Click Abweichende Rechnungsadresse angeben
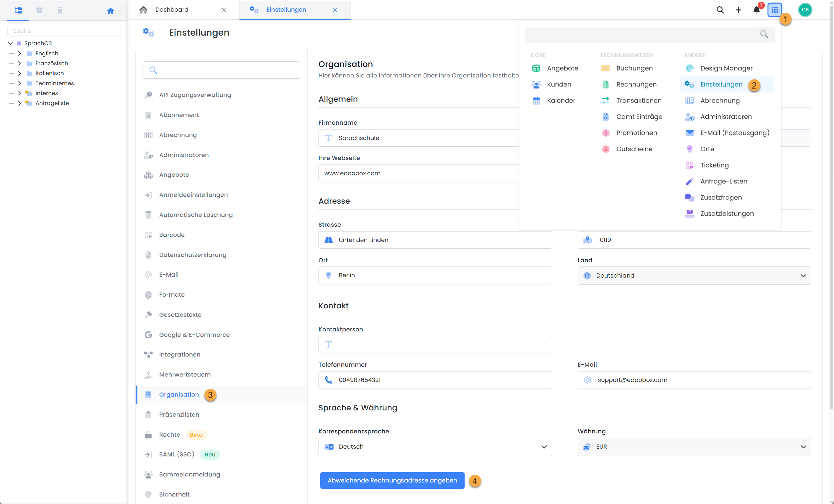 [x=392, y=480]
